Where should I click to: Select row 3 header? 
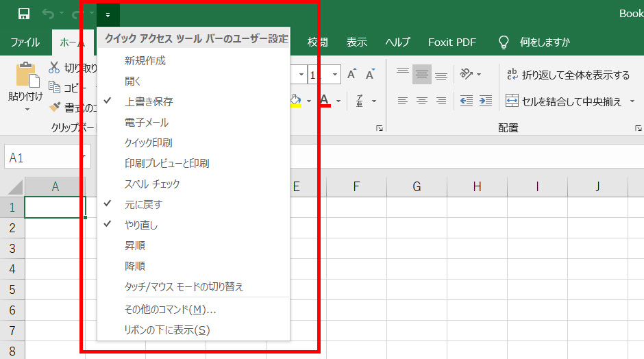click(12, 249)
